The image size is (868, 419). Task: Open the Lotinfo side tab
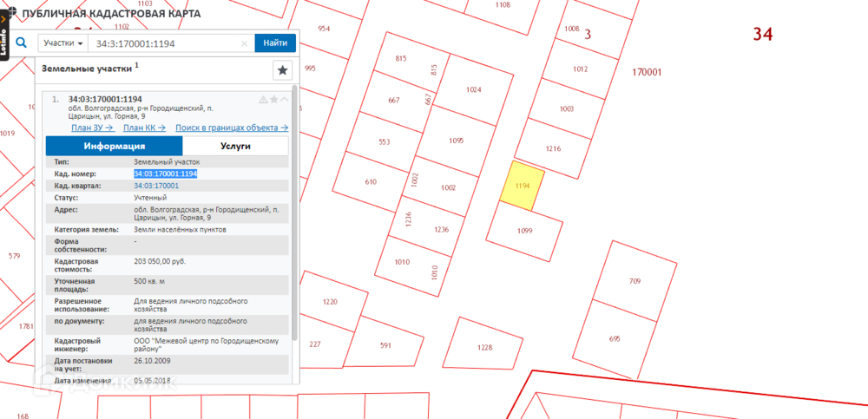point(5,36)
